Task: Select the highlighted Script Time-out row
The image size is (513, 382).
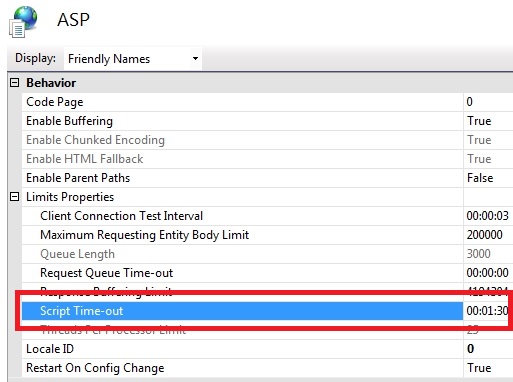Action: click(x=242, y=311)
